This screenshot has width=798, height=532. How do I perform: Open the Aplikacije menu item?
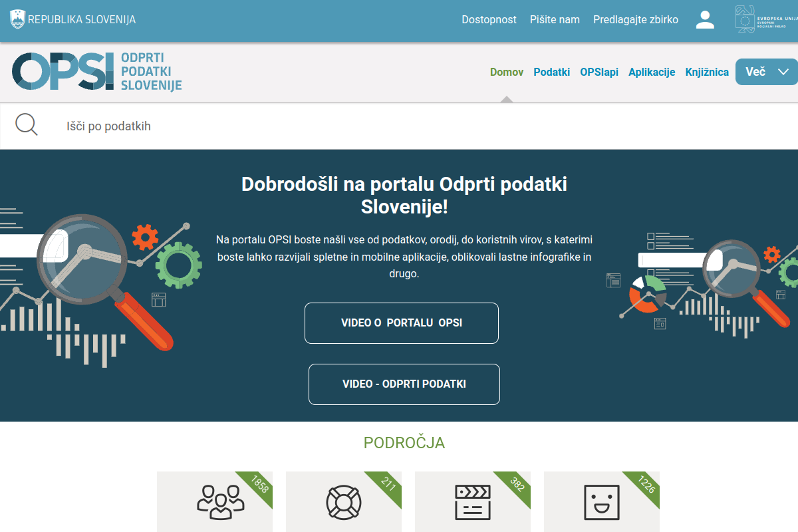click(x=652, y=72)
